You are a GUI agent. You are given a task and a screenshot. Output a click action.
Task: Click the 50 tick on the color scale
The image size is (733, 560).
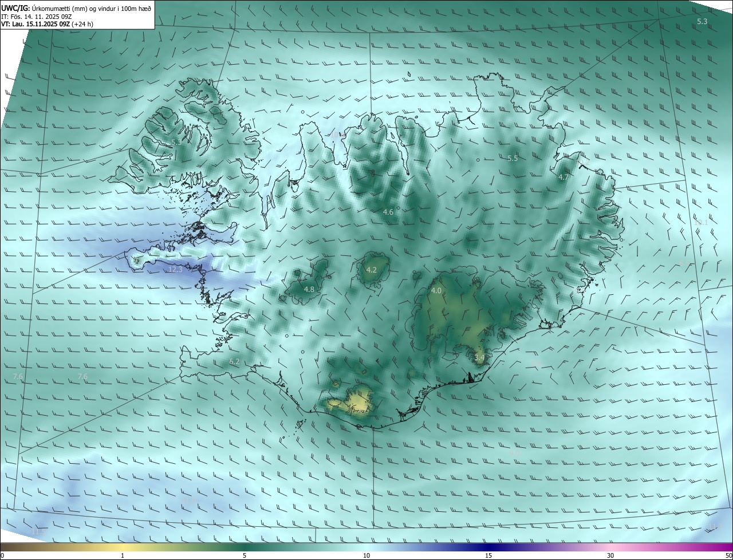pos(728,555)
